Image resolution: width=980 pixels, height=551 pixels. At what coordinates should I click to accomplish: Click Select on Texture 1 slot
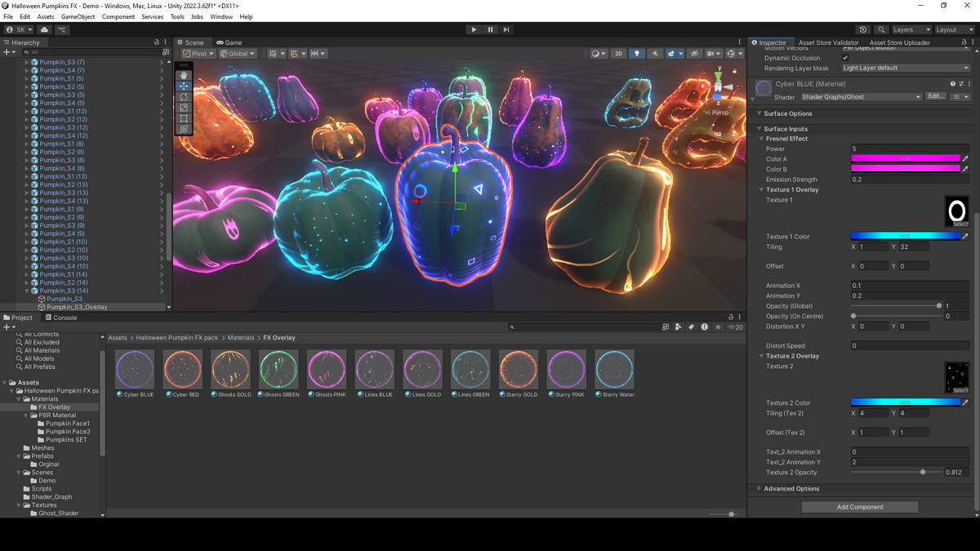coord(960,224)
